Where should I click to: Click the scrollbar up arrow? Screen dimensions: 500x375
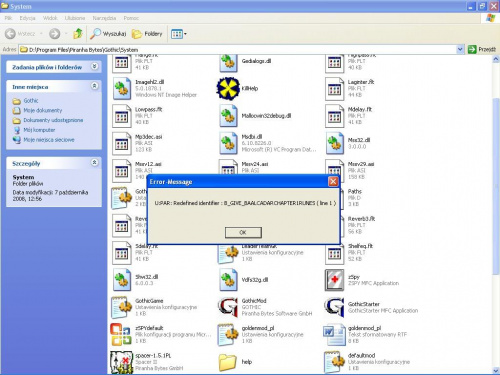(x=496, y=59)
